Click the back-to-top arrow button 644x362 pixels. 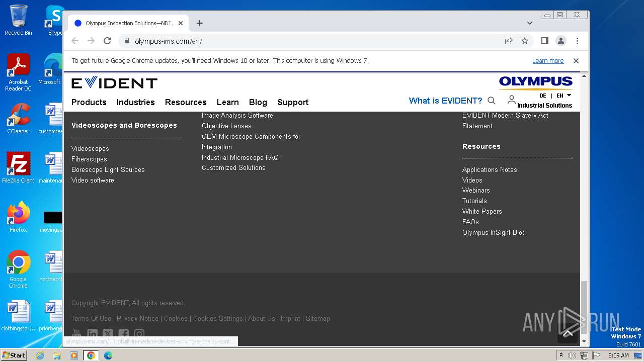pyautogui.click(x=568, y=333)
